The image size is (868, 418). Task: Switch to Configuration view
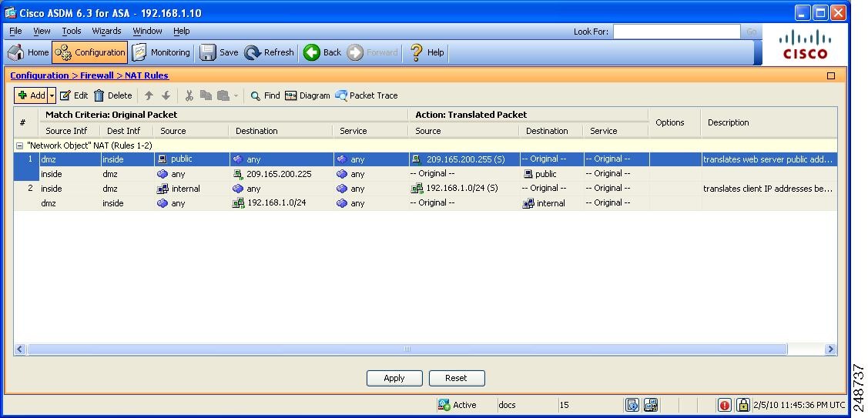click(x=90, y=52)
